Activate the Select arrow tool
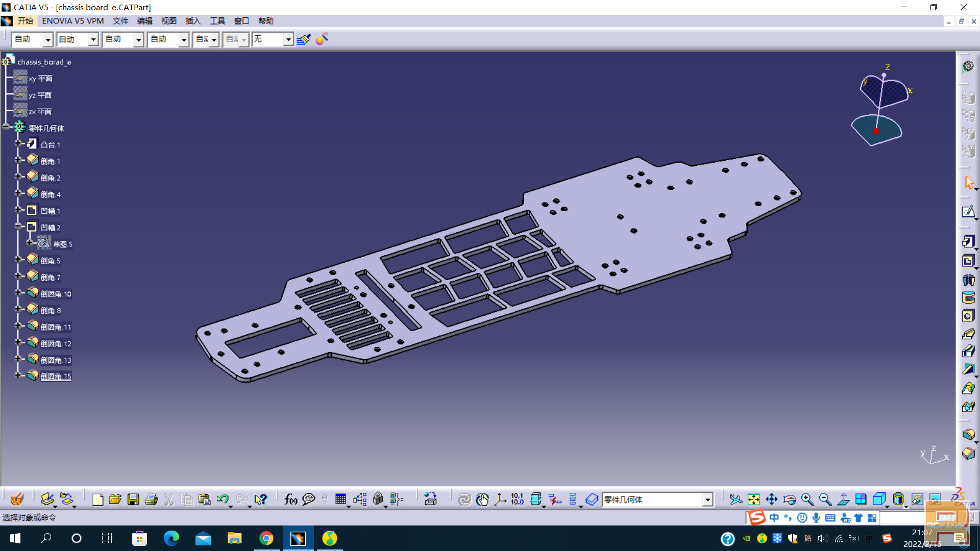 click(968, 183)
